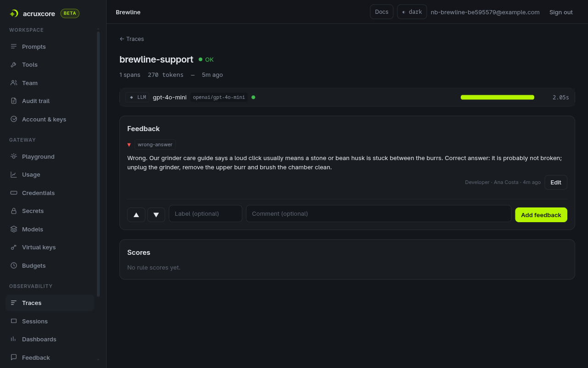Click Sign out
This screenshot has width=588, height=368.
[x=561, y=12]
